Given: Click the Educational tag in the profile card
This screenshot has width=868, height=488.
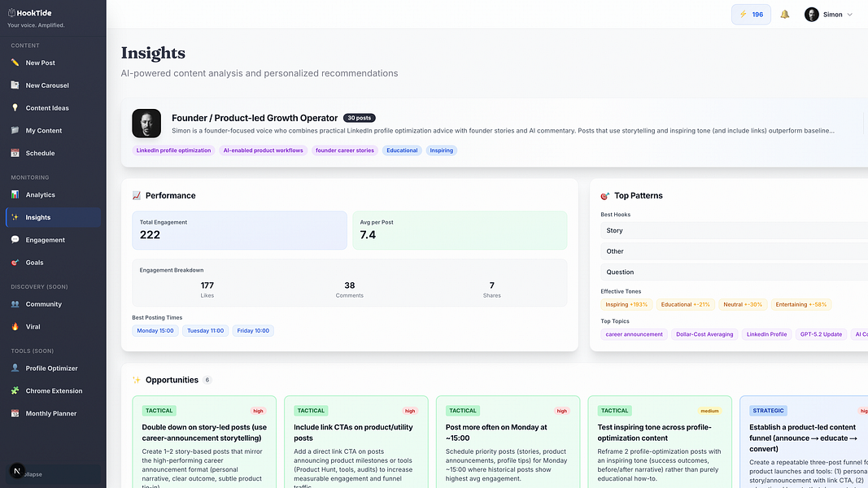Looking at the screenshot, I should (402, 150).
